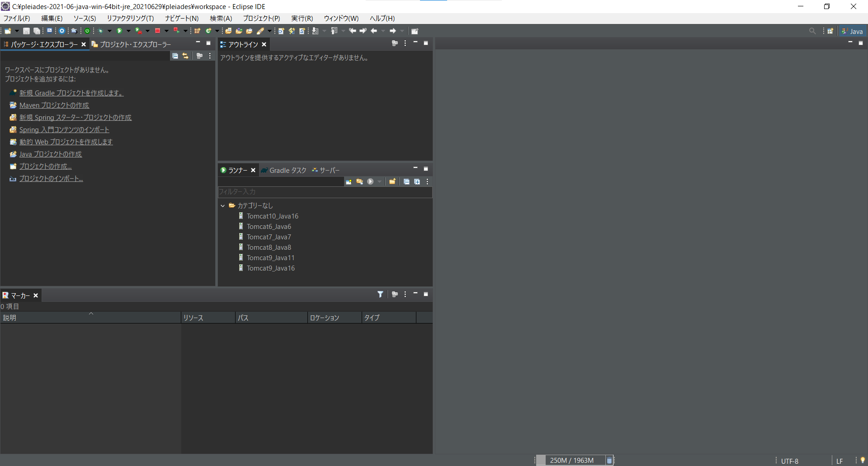Click the green power icon in toolbar

tap(87, 31)
